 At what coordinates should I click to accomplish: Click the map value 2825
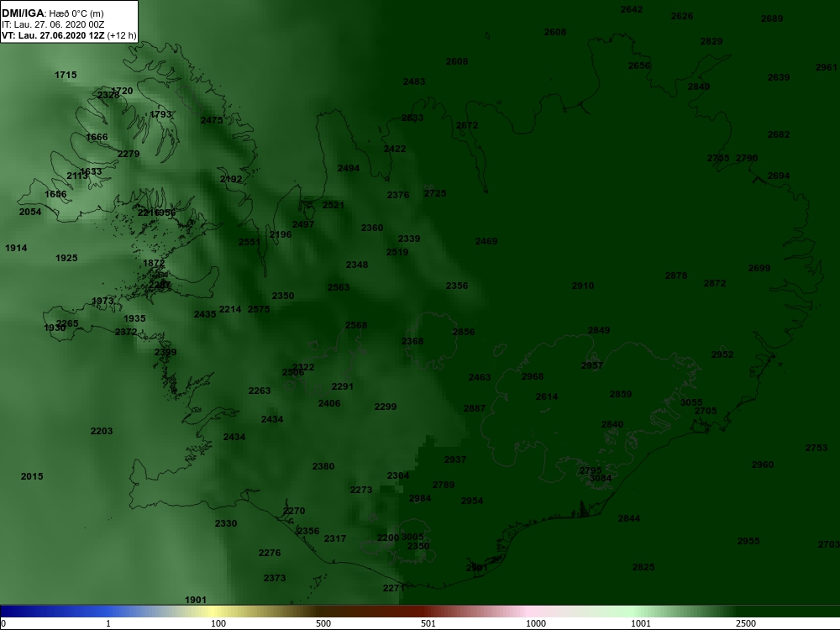coord(643,567)
